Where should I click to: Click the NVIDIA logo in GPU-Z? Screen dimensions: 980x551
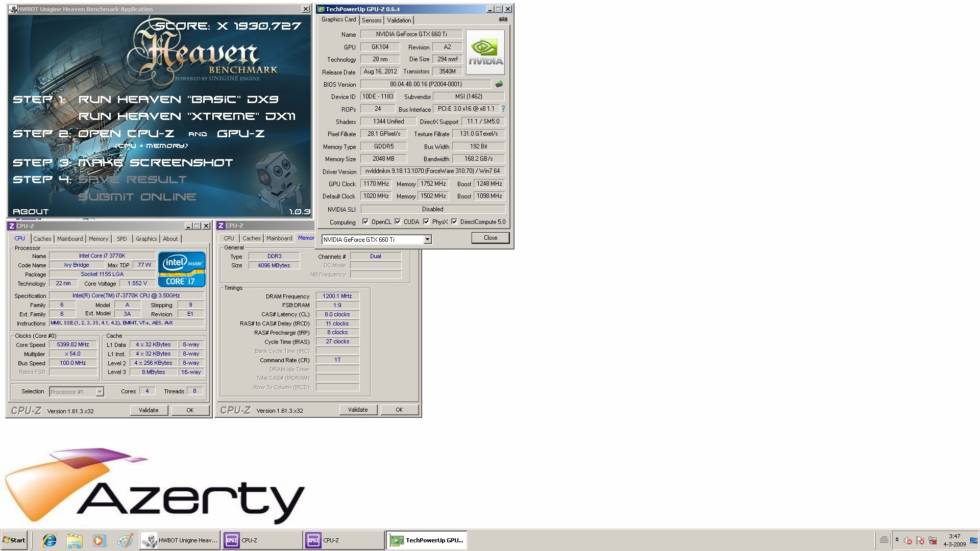tap(485, 53)
